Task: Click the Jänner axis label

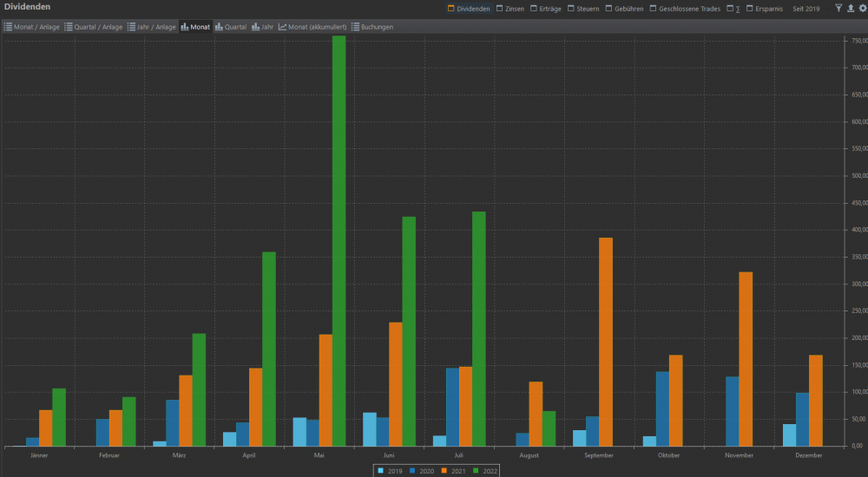Action: [39, 455]
